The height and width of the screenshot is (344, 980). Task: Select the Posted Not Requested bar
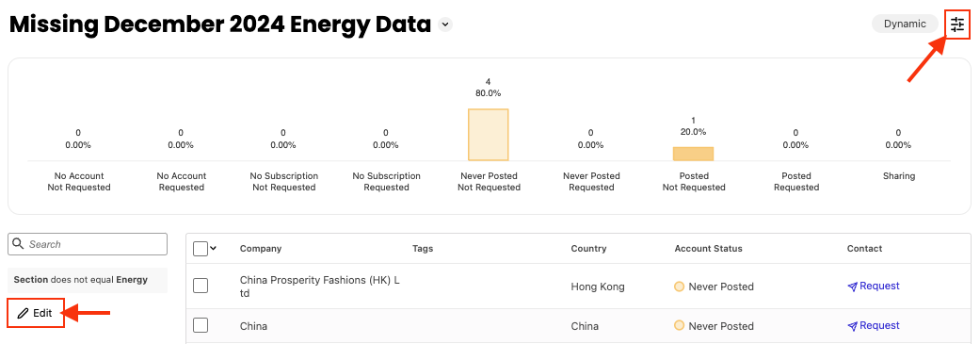(693, 154)
